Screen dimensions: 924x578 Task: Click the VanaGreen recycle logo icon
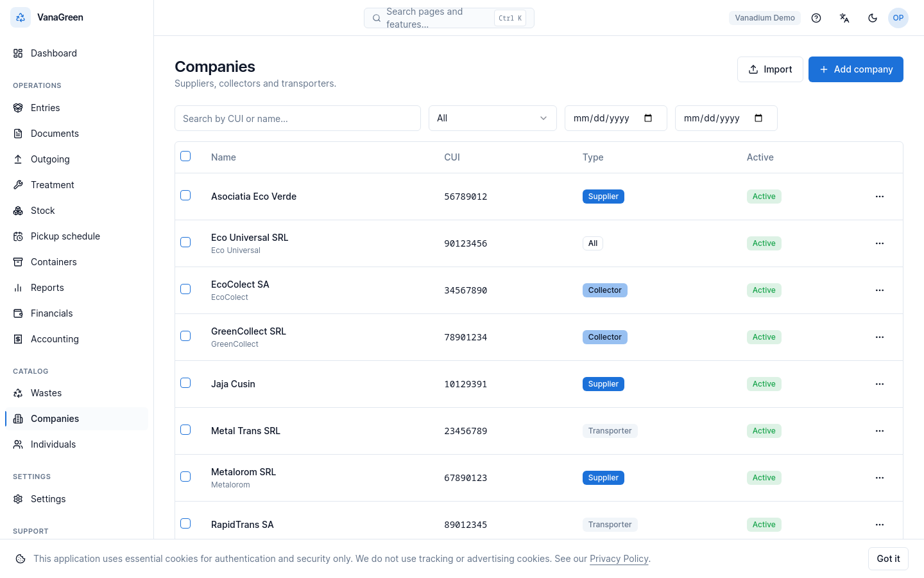tap(21, 17)
